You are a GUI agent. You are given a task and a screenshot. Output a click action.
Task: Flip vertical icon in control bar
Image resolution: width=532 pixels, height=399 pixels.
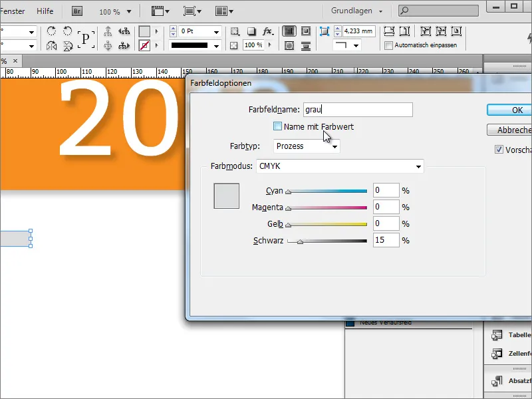[x=68, y=45]
